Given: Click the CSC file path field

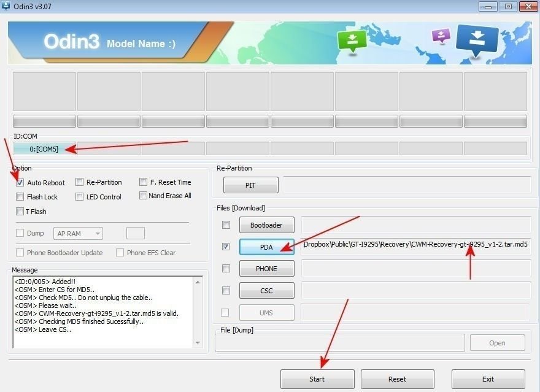Looking at the screenshot, I should click(416, 290).
